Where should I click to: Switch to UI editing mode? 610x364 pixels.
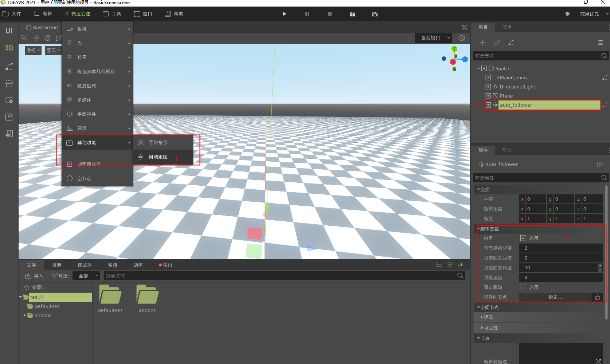click(9, 31)
